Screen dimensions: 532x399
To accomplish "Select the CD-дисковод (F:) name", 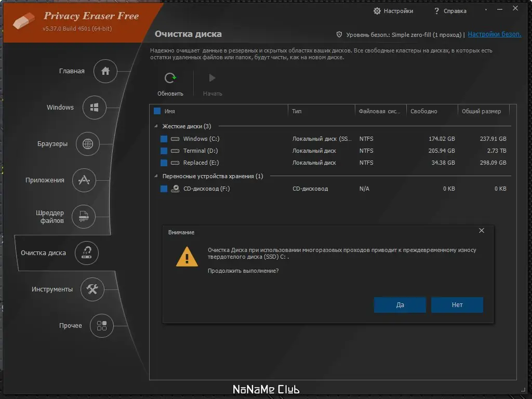I will click(x=206, y=189).
